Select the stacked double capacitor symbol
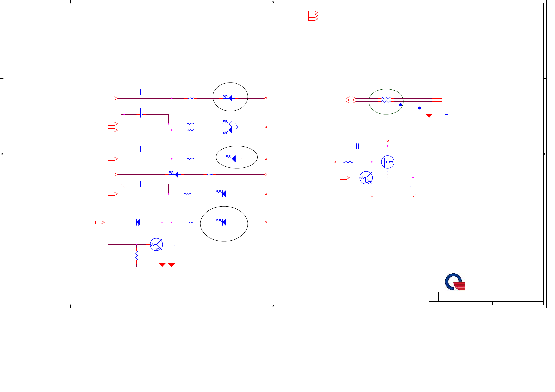Screen dimensions: 555x392 141,113
